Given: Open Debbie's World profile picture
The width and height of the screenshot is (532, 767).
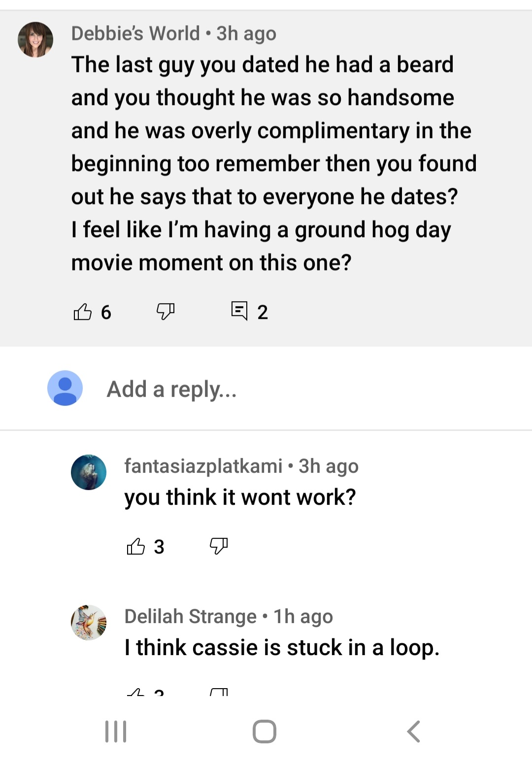Looking at the screenshot, I should (35, 39).
